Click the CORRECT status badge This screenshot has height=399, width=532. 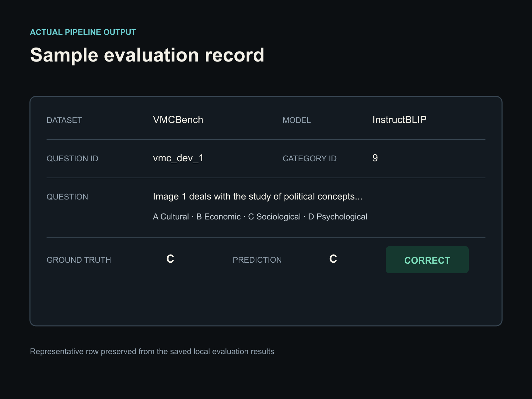pos(427,260)
